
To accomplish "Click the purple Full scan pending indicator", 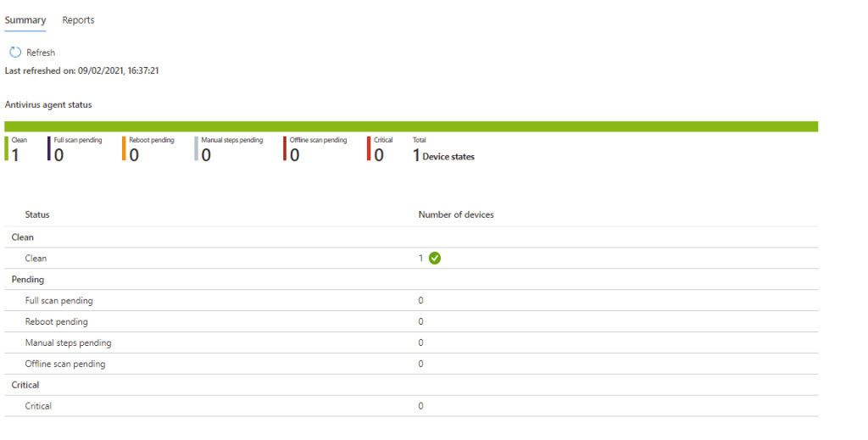I will (x=49, y=148).
